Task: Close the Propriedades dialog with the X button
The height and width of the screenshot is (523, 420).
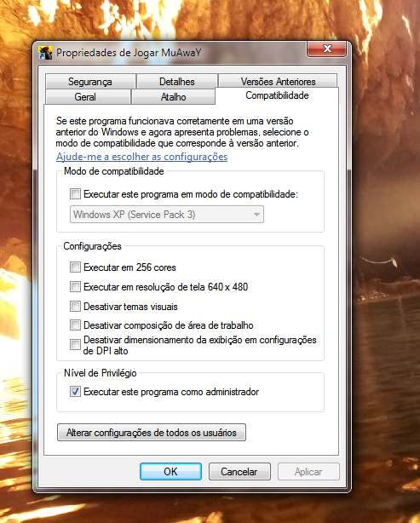Action: tap(327, 49)
